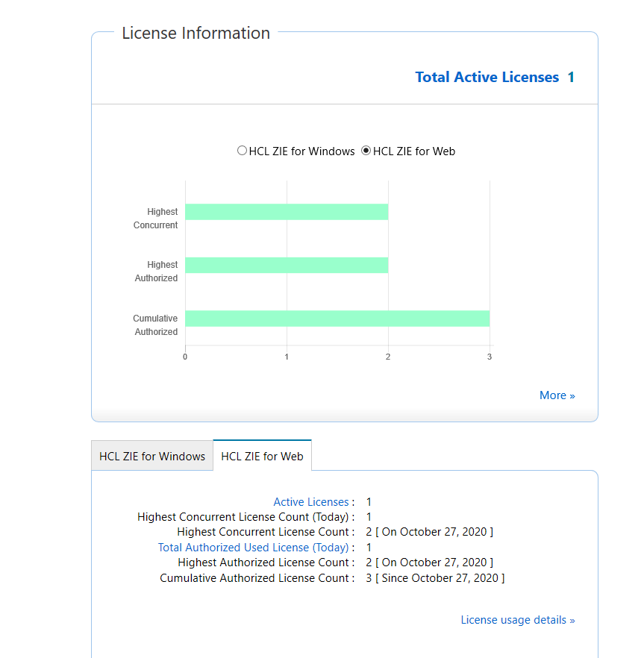Select HCL ZIE for Web radio button
644x658 pixels.
[366, 151]
